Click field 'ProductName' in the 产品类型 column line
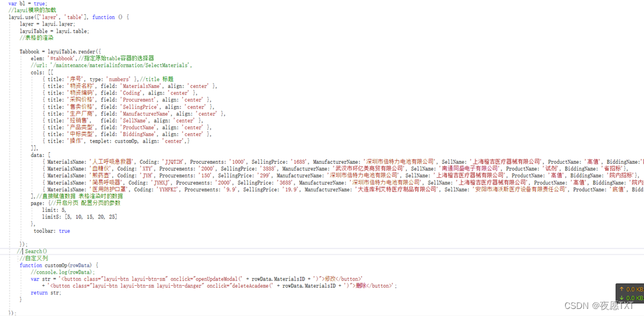The image size is (644, 316). 140,128
